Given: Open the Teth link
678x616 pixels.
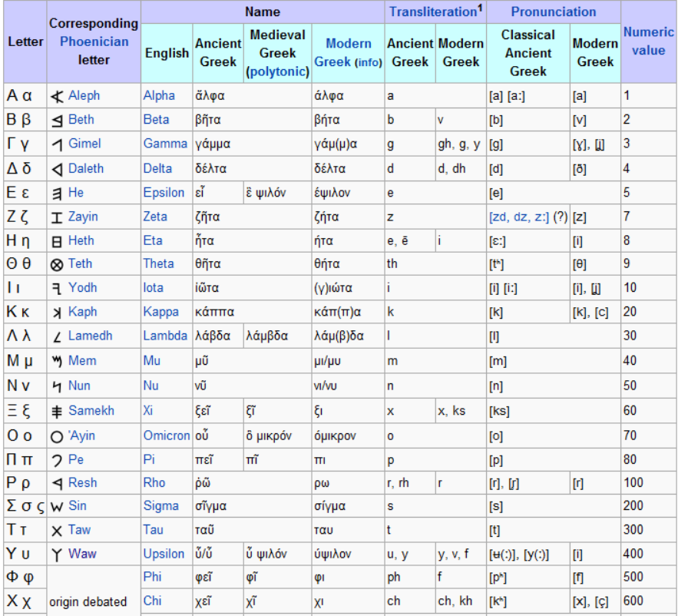Looking at the screenshot, I should tap(80, 263).
